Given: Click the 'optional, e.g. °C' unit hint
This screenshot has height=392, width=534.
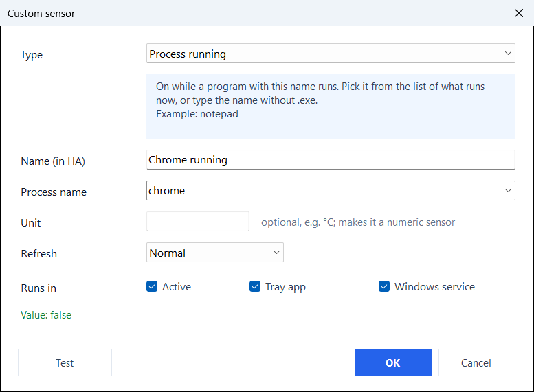Looking at the screenshot, I should point(358,222).
